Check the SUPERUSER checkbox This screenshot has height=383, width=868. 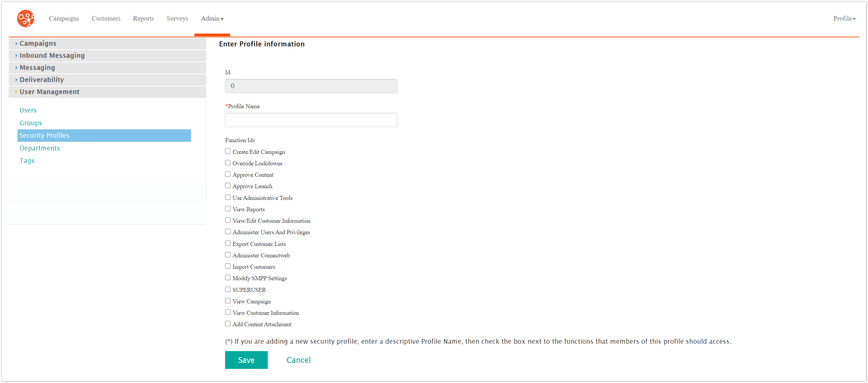click(228, 290)
